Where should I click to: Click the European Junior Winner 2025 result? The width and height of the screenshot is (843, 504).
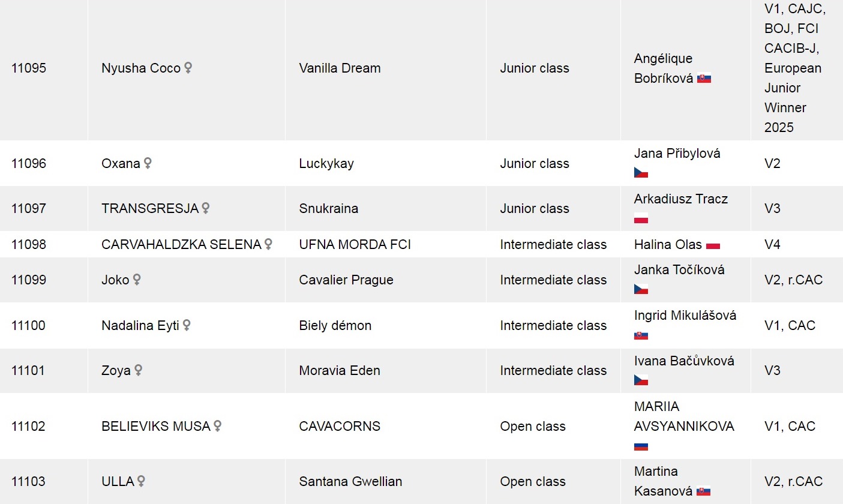[793, 97]
